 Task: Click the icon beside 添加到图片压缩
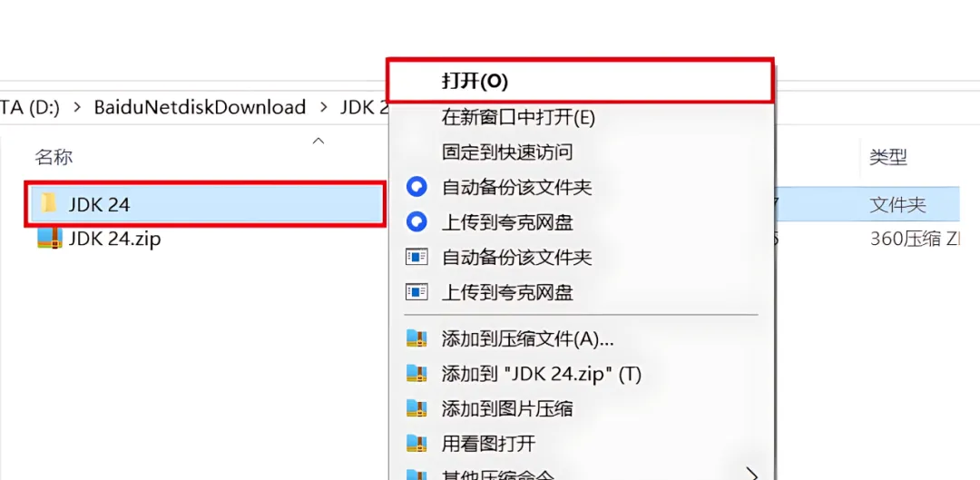click(416, 408)
